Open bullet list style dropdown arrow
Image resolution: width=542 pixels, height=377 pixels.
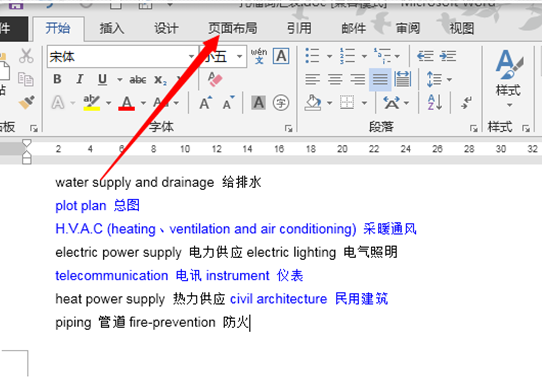pyautogui.click(x=329, y=56)
